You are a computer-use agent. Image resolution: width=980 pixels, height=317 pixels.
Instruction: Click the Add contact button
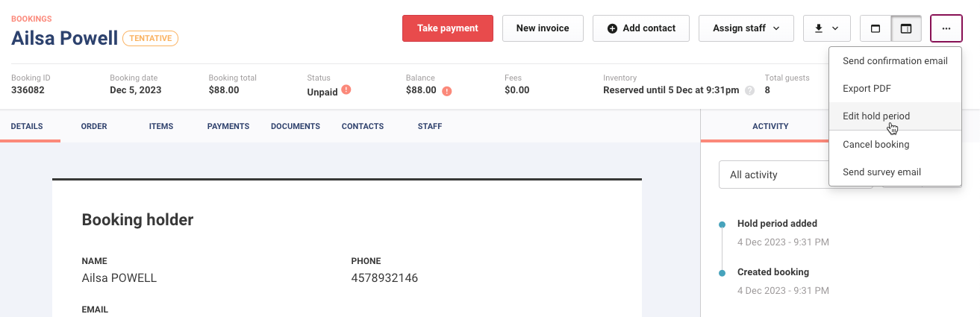coord(641,28)
